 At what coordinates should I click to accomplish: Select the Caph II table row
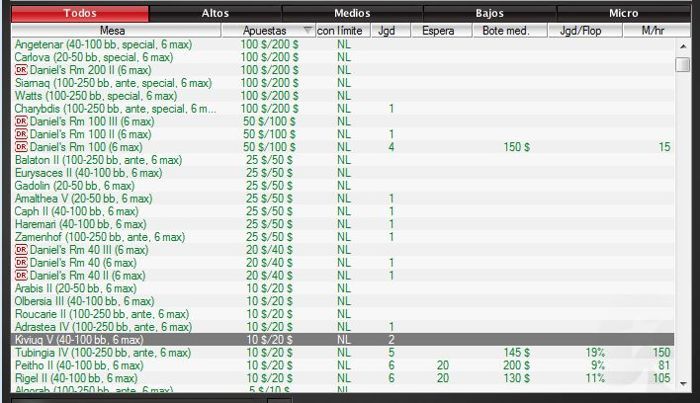[x=343, y=211]
